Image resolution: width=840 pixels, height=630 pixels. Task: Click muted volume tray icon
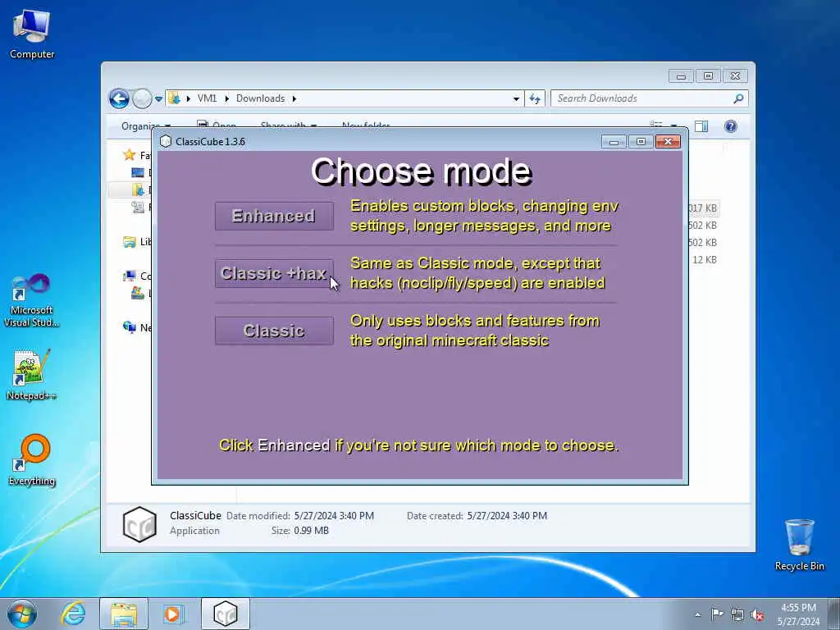click(757, 614)
